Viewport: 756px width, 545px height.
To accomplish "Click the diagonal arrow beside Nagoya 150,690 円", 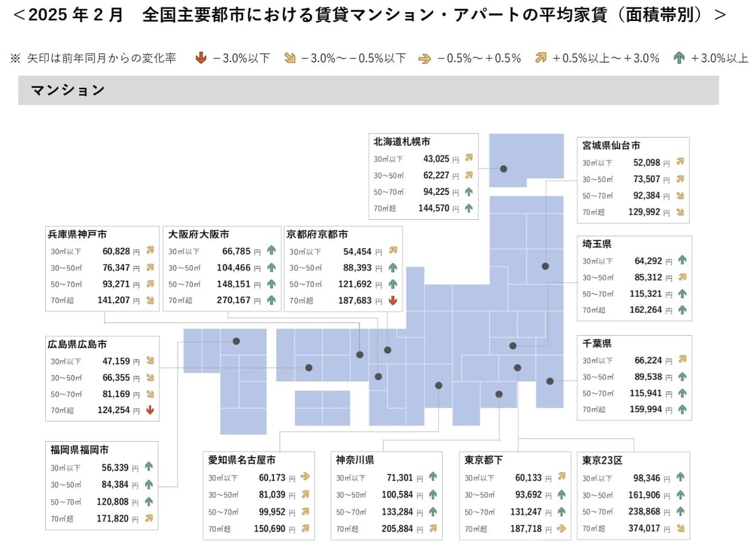I will (x=304, y=528).
